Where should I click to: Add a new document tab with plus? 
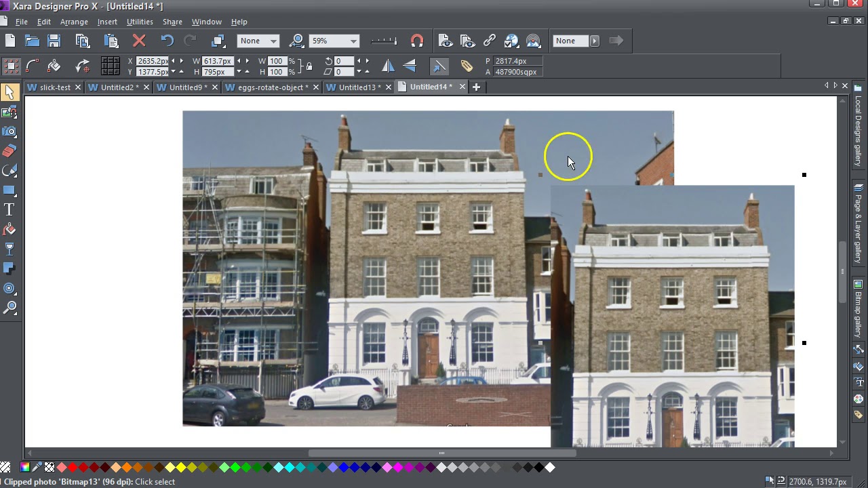point(476,87)
